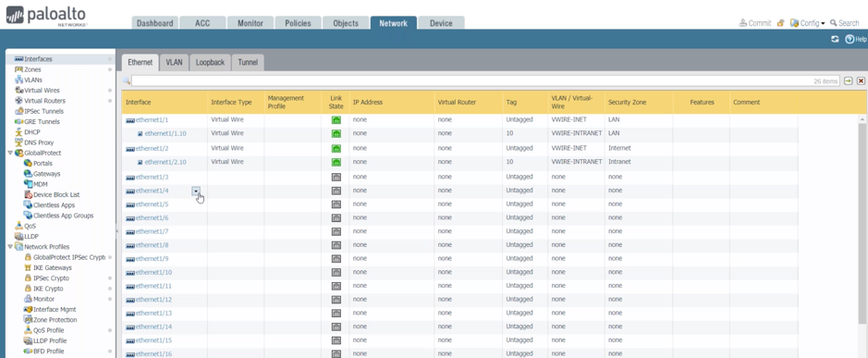
Task: Open BFD Profile item
Action: (48, 352)
